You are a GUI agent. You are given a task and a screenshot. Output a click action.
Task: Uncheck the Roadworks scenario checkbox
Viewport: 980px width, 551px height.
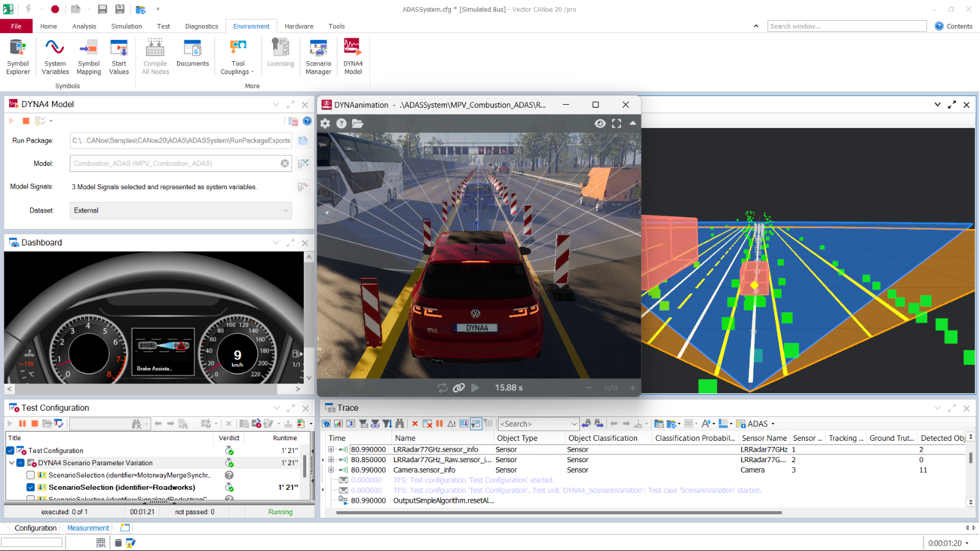pyautogui.click(x=31, y=487)
